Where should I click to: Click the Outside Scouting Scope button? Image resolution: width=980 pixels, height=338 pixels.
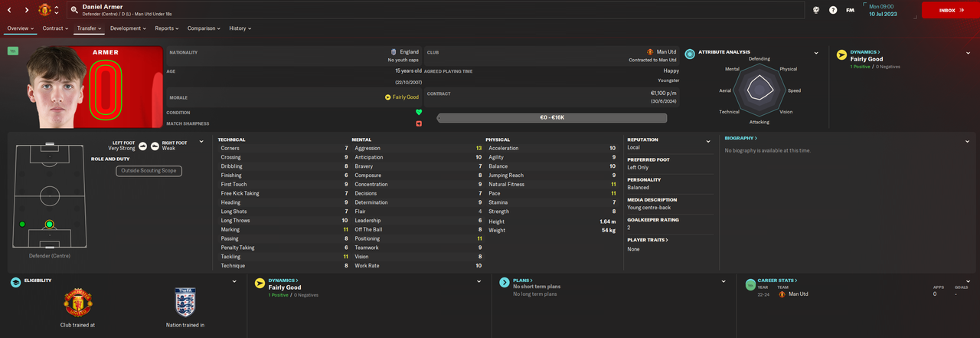coord(149,171)
